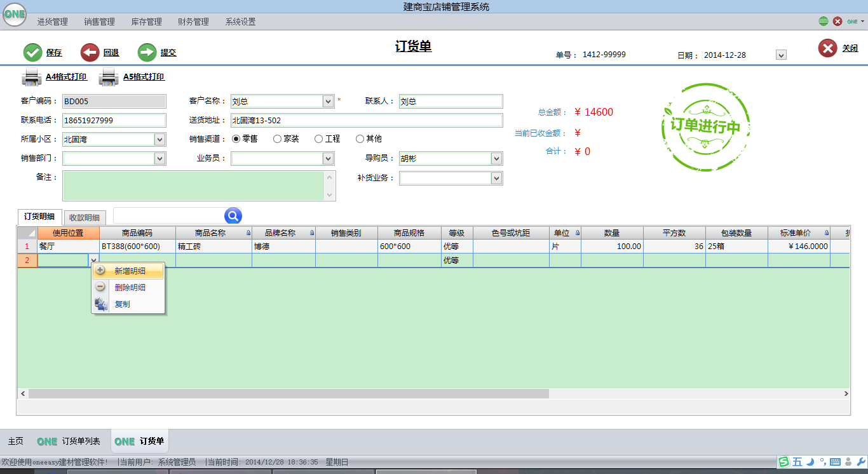This screenshot has height=474, width=868.
Task: Open the 导购员 dropdown list
Action: click(x=496, y=159)
